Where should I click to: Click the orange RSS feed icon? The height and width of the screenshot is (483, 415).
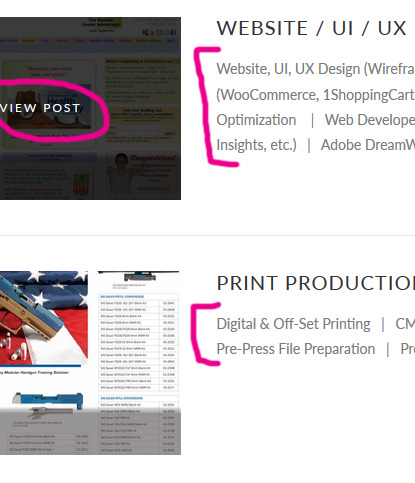click(x=159, y=32)
